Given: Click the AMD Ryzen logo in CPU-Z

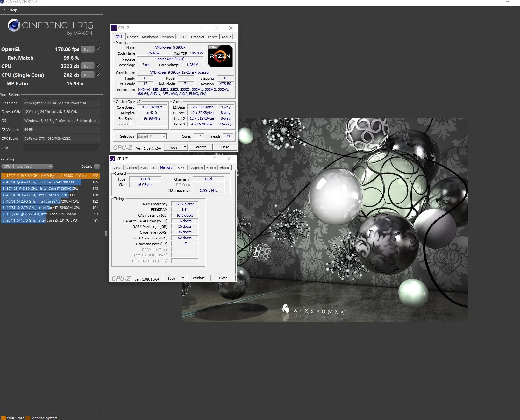Looking at the screenshot, I should click(220, 56).
